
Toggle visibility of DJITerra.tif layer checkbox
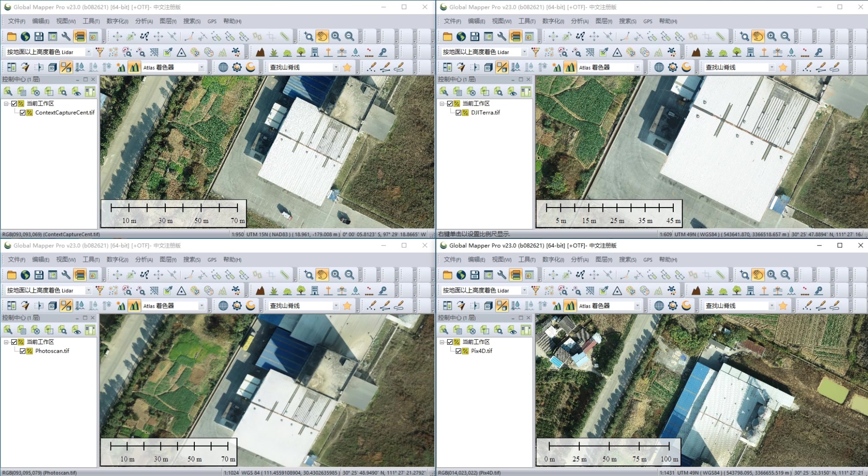[x=459, y=112]
